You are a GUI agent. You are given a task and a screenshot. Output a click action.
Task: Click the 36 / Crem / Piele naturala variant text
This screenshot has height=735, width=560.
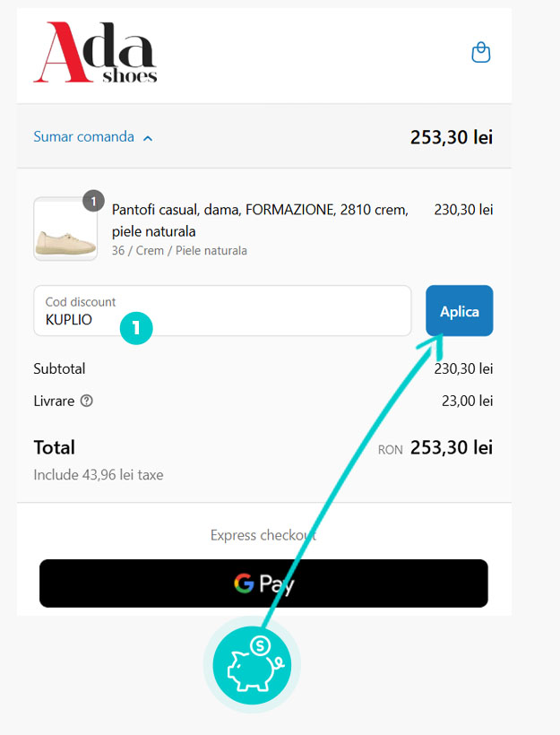click(x=179, y=251)
